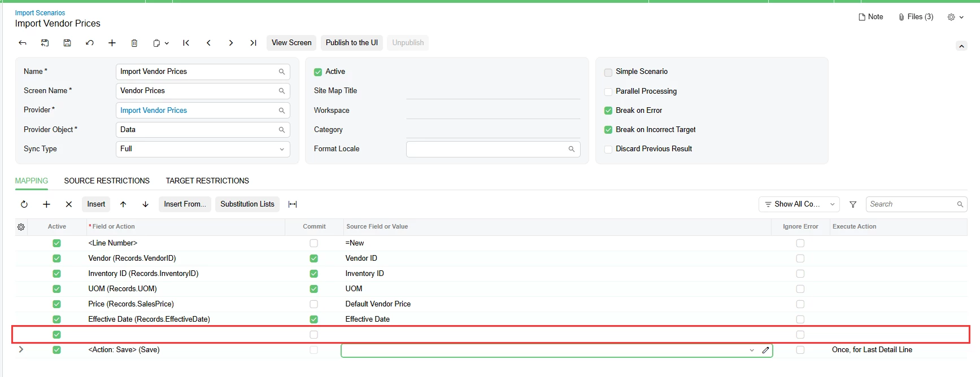The width and height of the screenshot is (980, 377).
Task: Open the clipboard copy-paste menu icon
Action: point(160,43)
